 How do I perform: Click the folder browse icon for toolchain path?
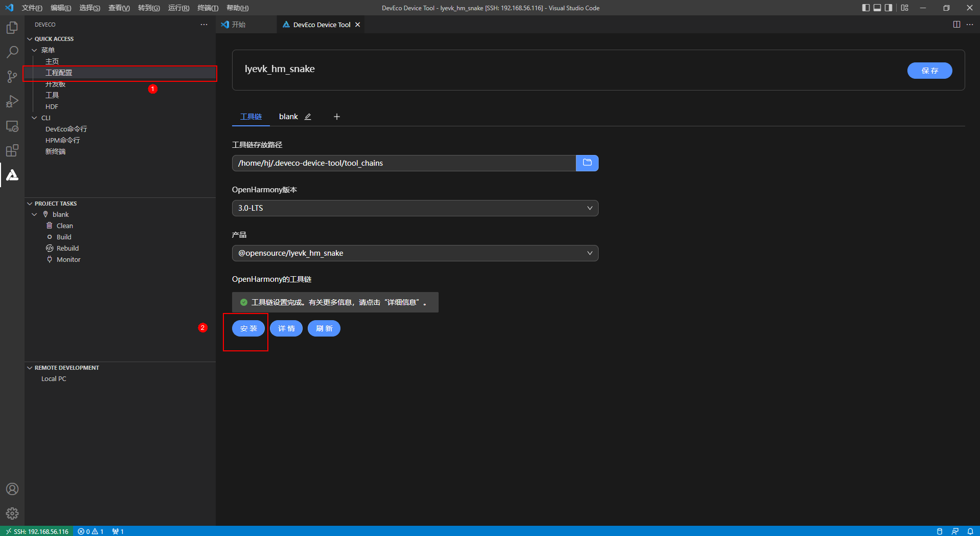[587, 163]
